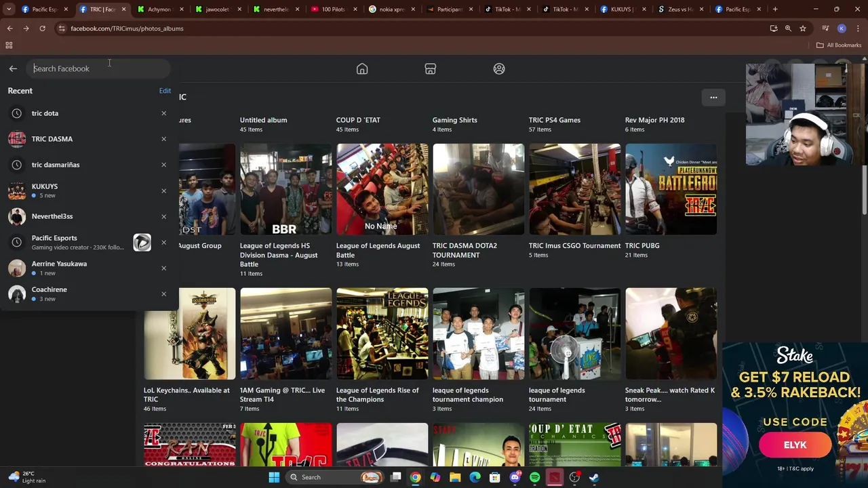Click Pacific Esports video badge icon
Screen dimensions: 868x488
coord(142,242)
